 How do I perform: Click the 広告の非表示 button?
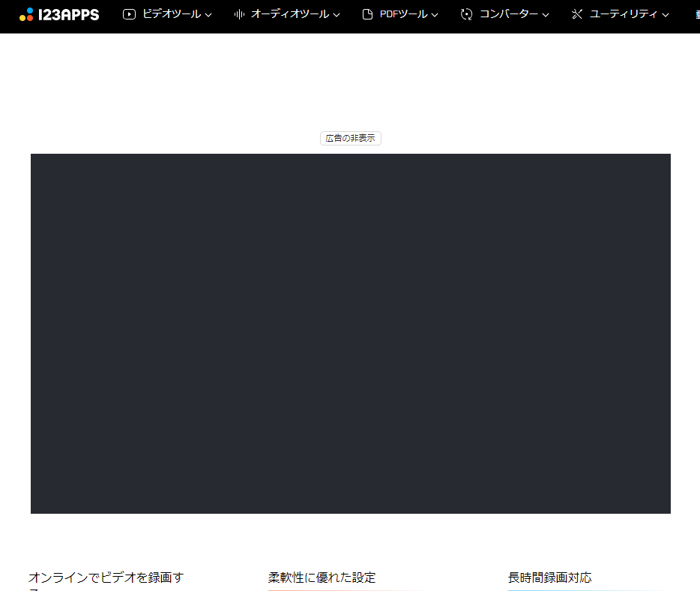(350, 138)
